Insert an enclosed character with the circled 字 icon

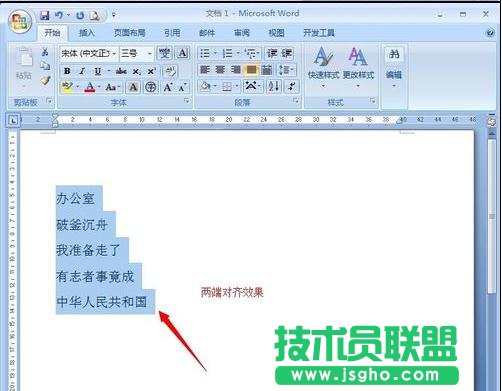151,88
